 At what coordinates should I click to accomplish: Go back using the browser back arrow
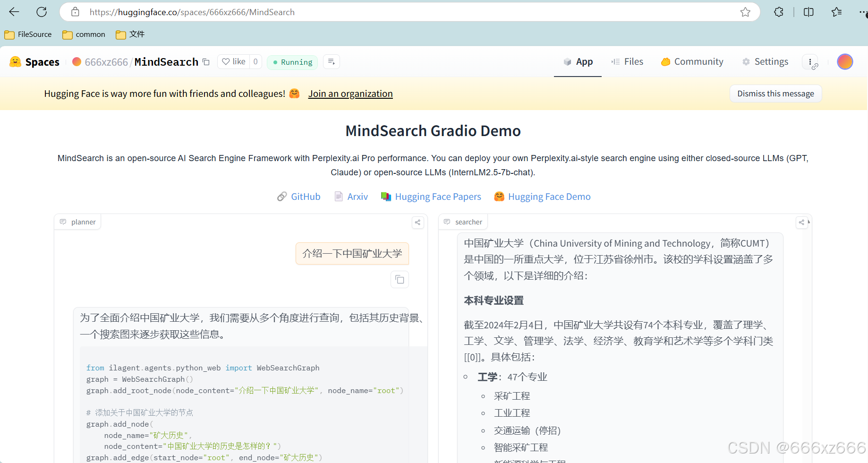click(14, 12)
